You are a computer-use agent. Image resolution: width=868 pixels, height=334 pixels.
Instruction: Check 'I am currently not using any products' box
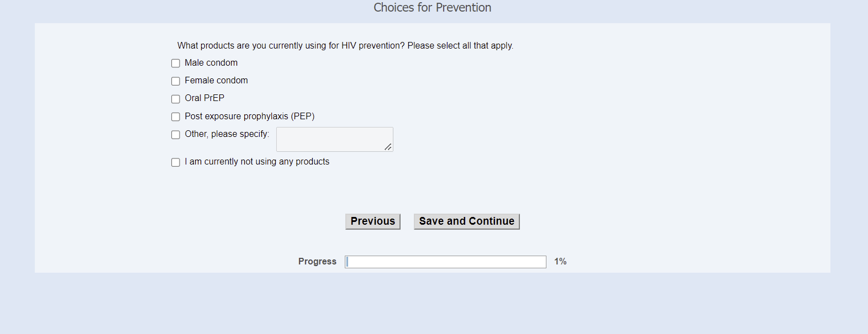[x=176, y=162]
